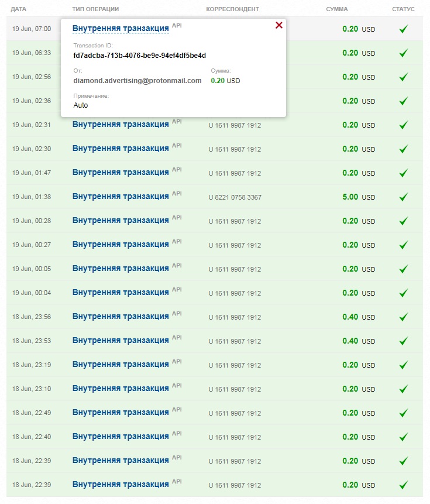This screenshot has height=504, width=430.
Task: Click status checkmark for 18 Jun 22:49
Action: 403,413
